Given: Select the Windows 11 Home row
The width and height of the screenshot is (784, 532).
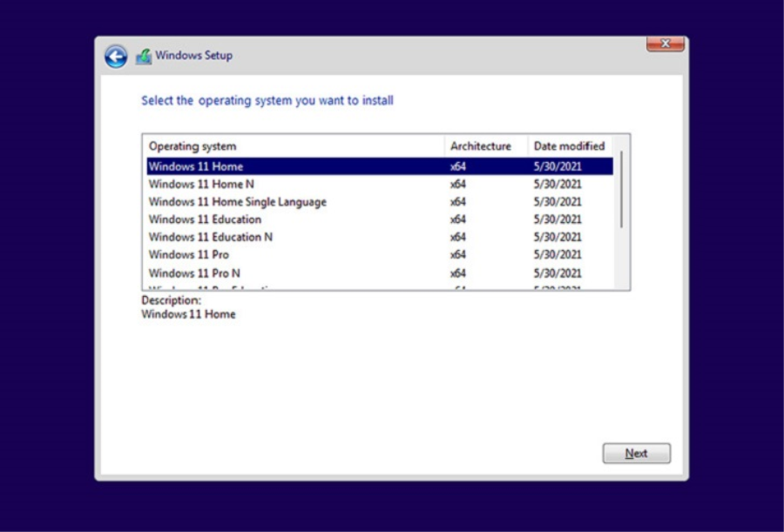Looking at the screenshot, I should tap(380, 166).
